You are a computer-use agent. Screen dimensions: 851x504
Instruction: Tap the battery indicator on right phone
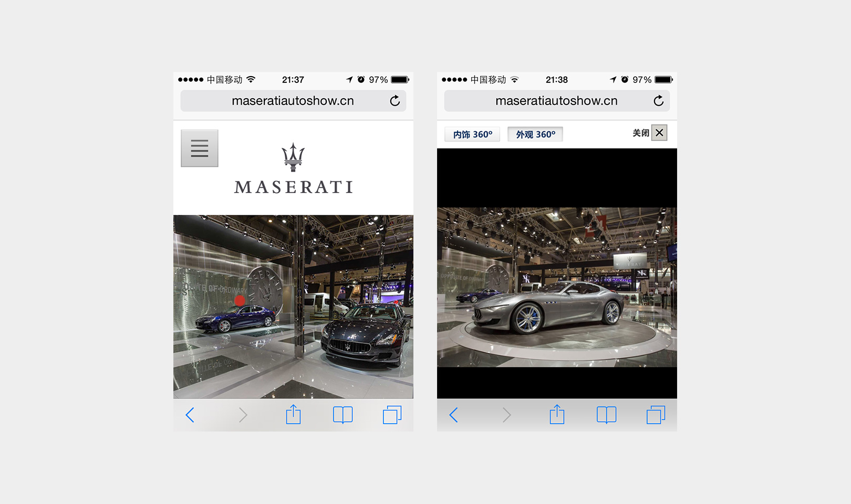(664, 80)
